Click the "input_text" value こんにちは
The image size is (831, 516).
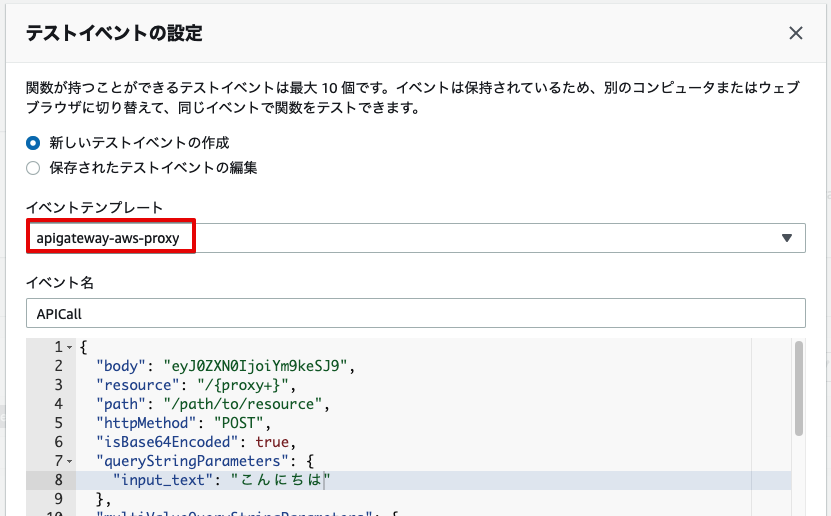(x=280, y=480)
